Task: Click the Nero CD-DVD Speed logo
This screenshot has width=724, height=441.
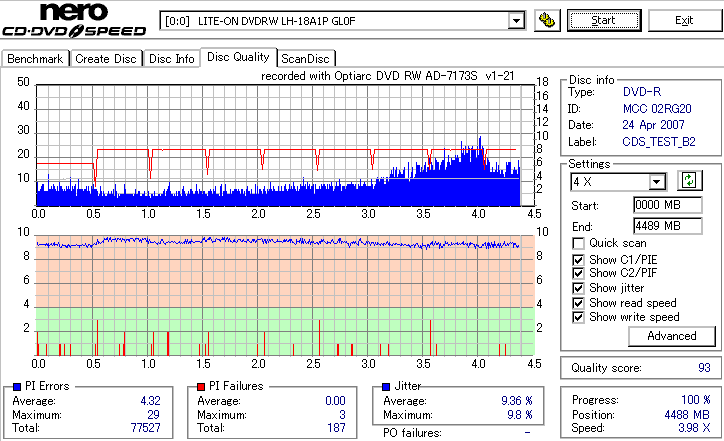Action: 74,20
